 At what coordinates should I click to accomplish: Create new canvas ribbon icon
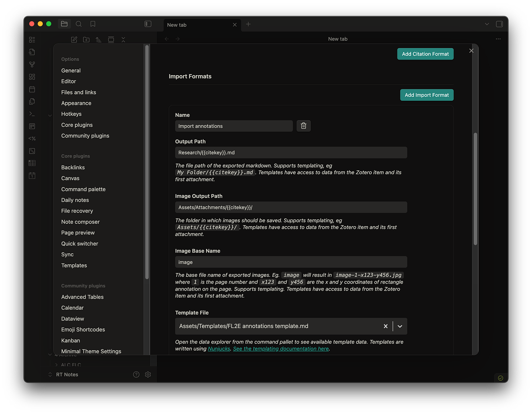(32, 77)
